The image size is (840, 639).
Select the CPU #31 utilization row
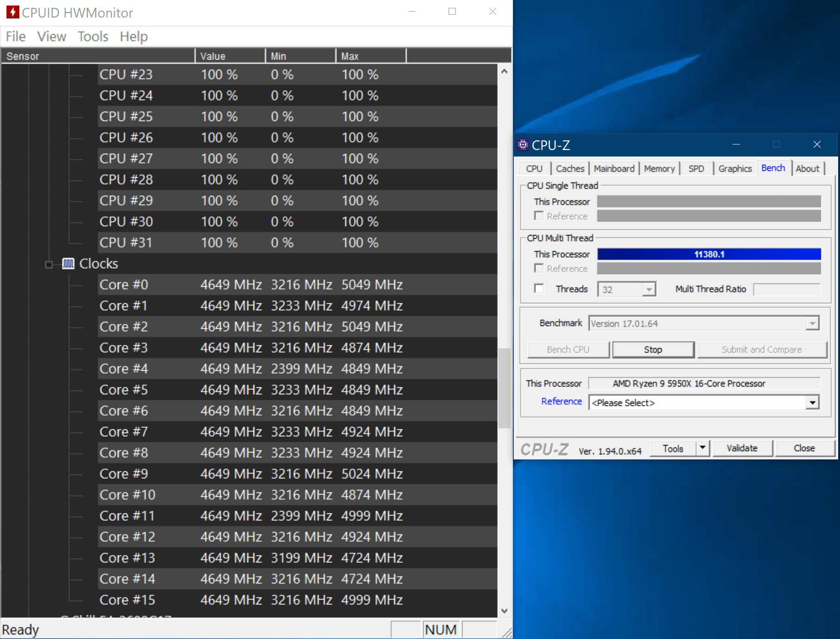298,242
